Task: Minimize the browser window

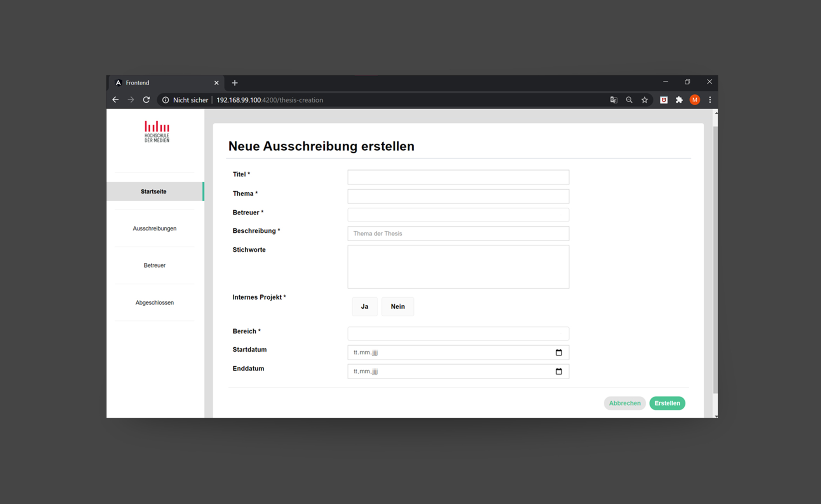Action: 666,82
